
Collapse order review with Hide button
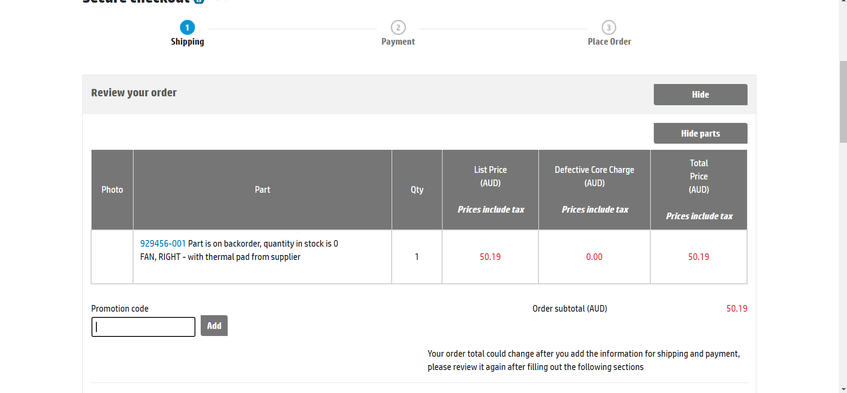[701, 94]
